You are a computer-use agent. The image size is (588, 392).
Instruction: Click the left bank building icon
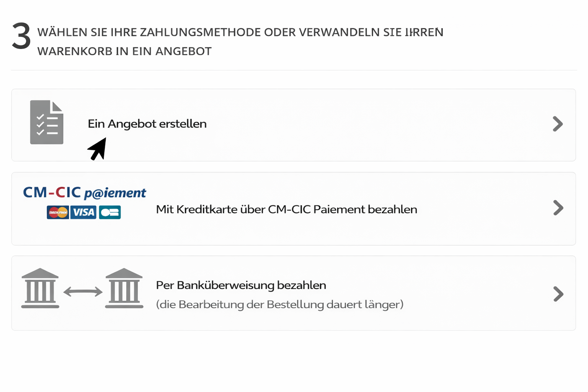(x=40, y=288)
